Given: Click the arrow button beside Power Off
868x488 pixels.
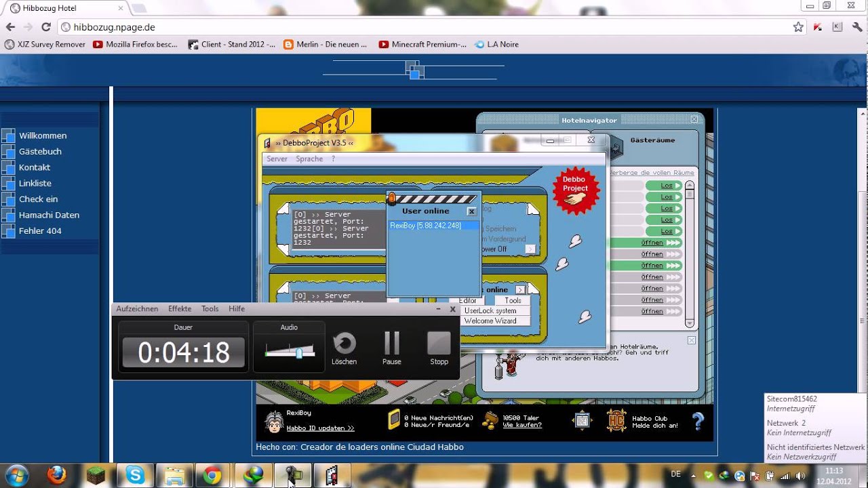Looking at the screenshot, I should click(530, 249).
